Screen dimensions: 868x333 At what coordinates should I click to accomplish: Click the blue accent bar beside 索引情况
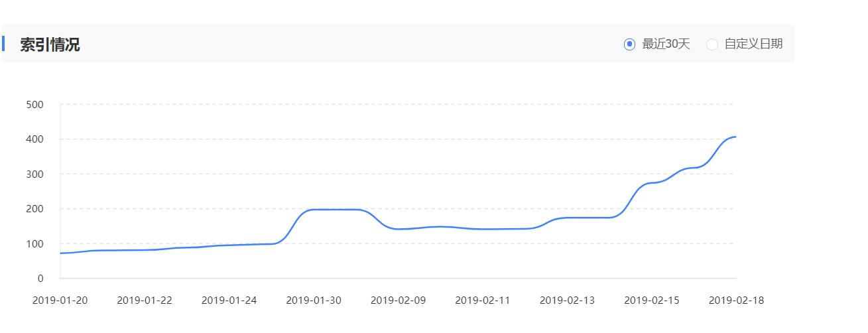click(x=3, y=44)
